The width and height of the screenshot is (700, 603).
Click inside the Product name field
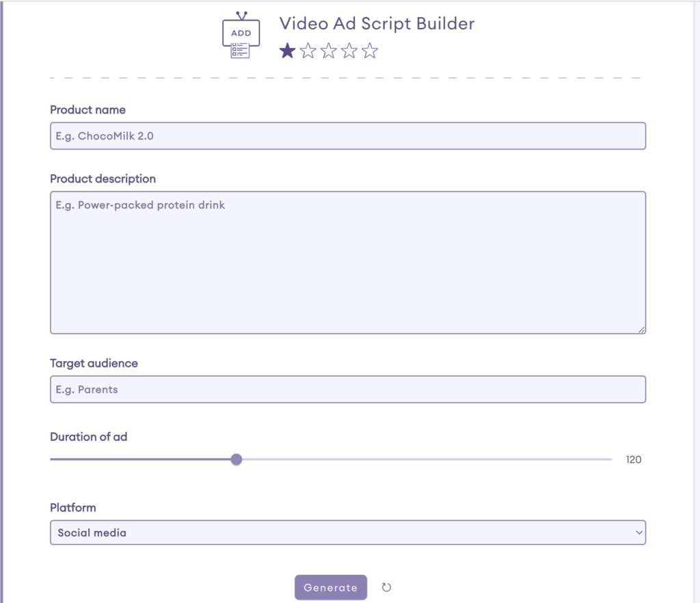coord(348,135)
